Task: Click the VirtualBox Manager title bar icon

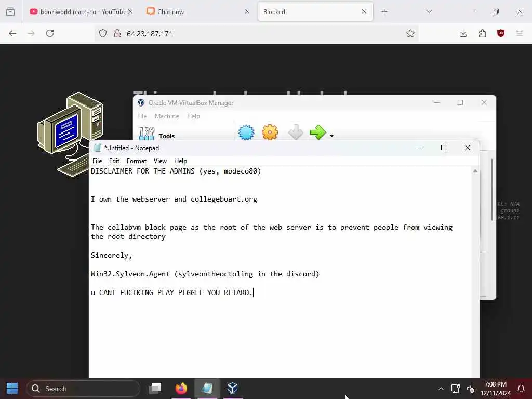Action: 141,102
